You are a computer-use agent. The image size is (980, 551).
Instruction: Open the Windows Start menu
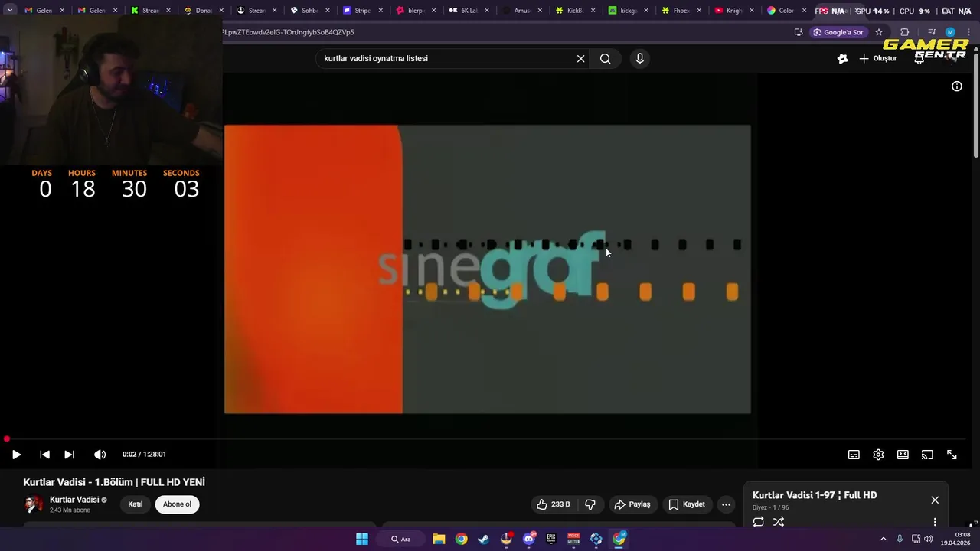[362, 539]
